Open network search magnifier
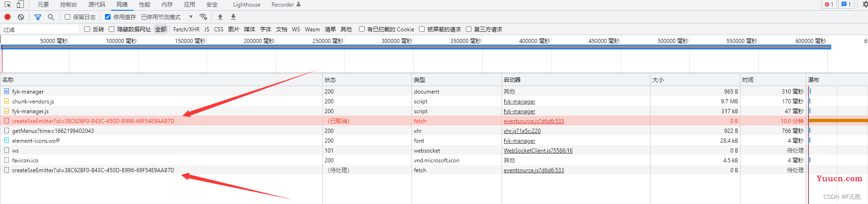The width and height of the screenshot is (868, 204). click(51, 17)
